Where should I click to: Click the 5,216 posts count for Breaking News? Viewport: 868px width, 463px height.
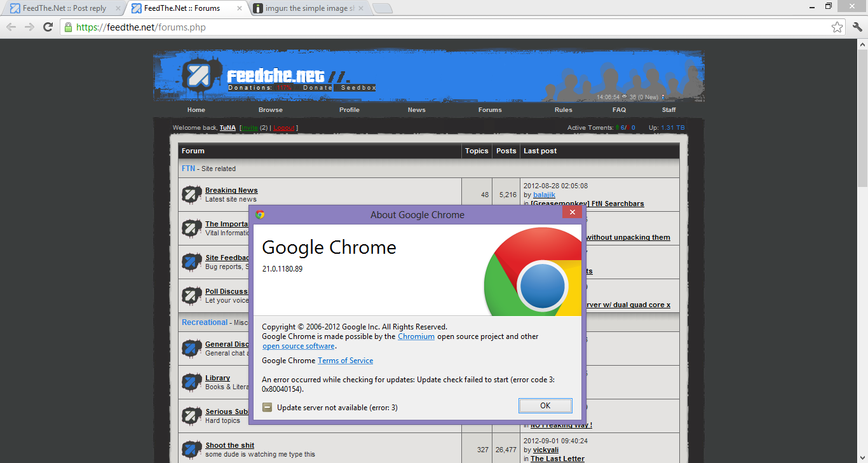point(507,195)
